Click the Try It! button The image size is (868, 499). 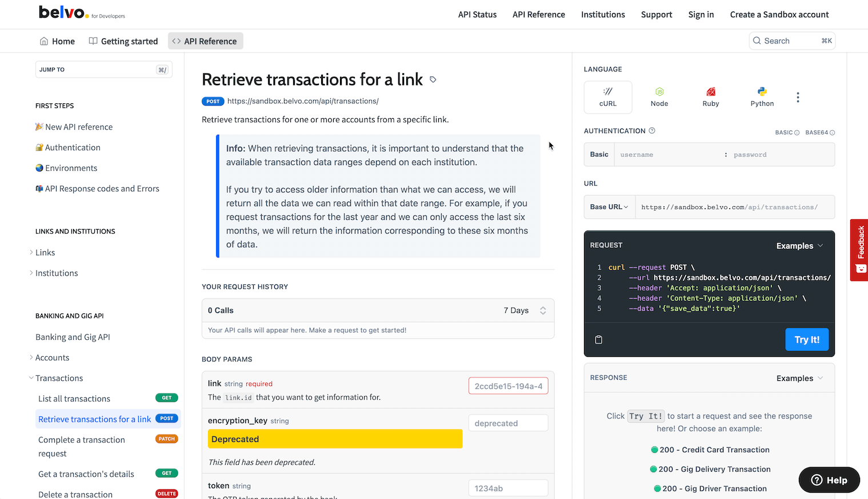[807, 340]
